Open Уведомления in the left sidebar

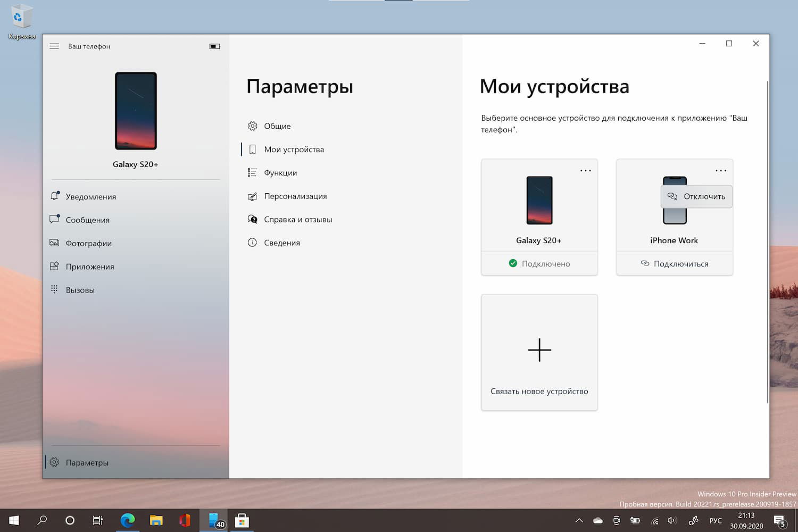(136, 196)
